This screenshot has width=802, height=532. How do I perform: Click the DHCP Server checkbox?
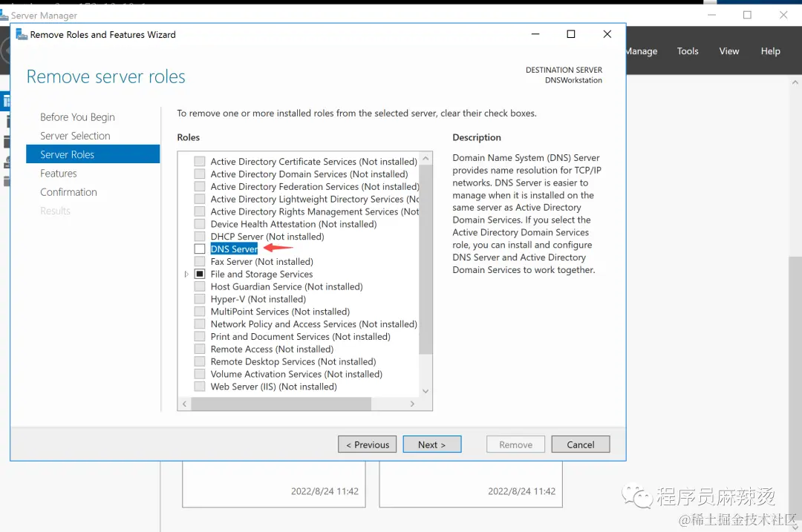(200, 237)
